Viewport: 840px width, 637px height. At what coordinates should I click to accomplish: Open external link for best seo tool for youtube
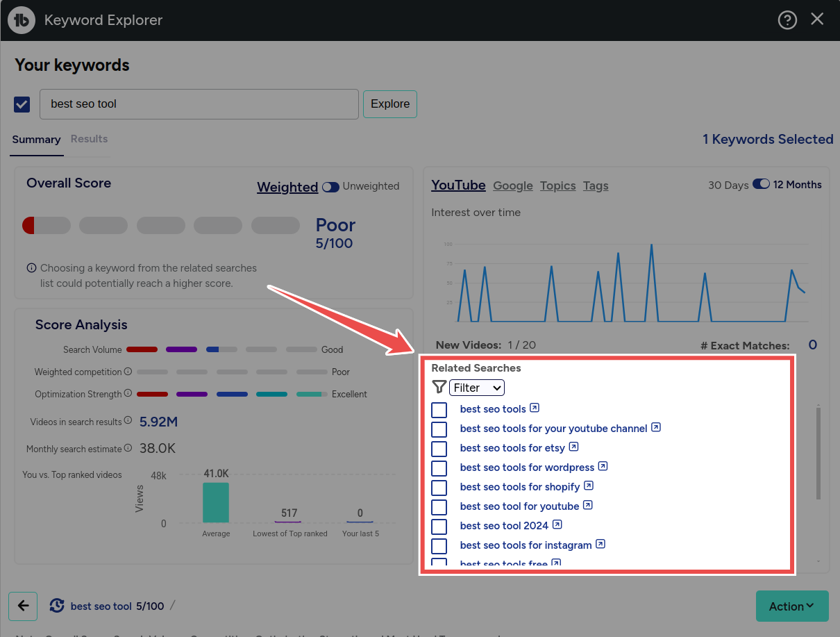coord(588,505)
